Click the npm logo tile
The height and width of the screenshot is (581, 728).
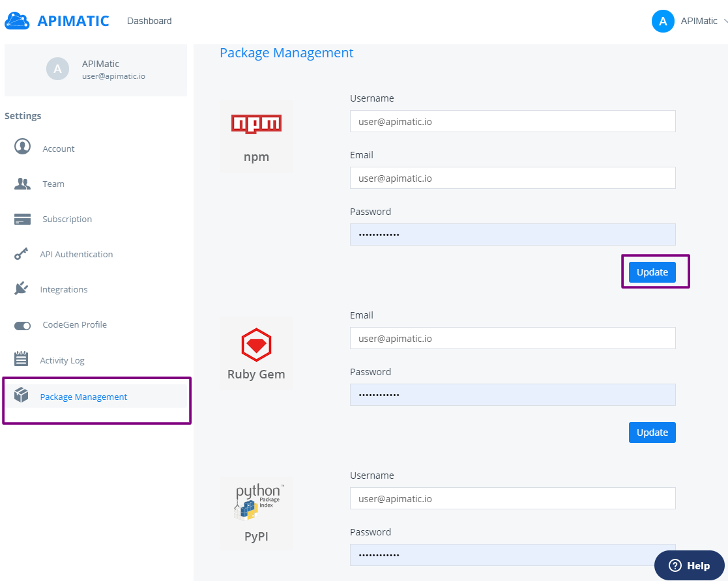pos(256,135)
